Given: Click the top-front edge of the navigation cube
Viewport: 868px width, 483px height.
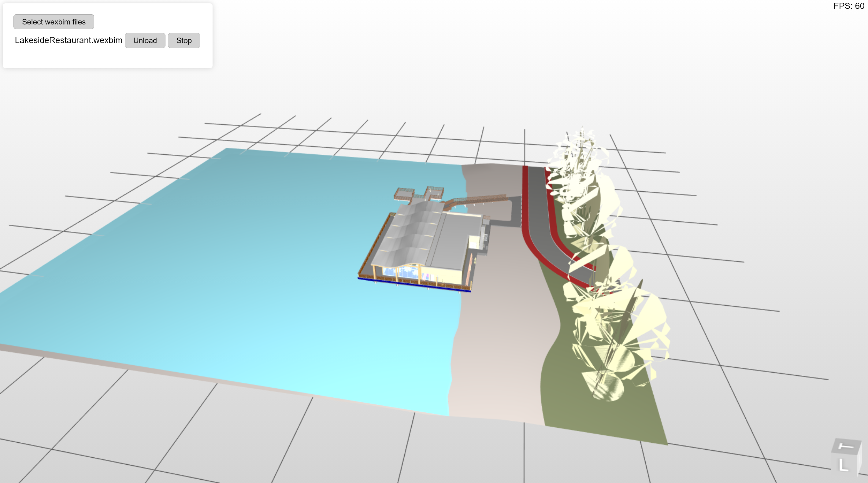Looking at the screenshot, I should [x=844, y=454].
